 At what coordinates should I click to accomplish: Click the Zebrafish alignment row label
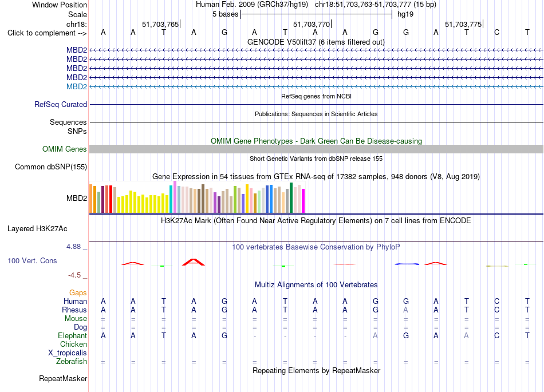click(x=72, y=361)
